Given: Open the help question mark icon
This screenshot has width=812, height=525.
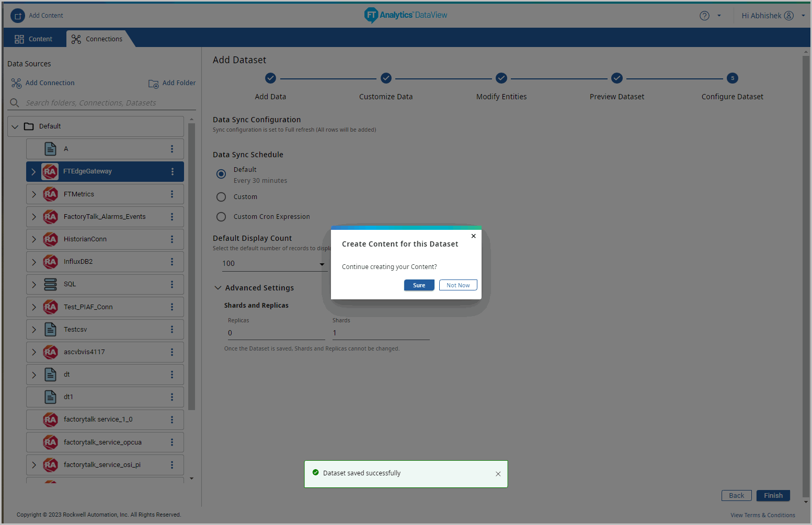Looking at the screenshot, I should point(704,16).
